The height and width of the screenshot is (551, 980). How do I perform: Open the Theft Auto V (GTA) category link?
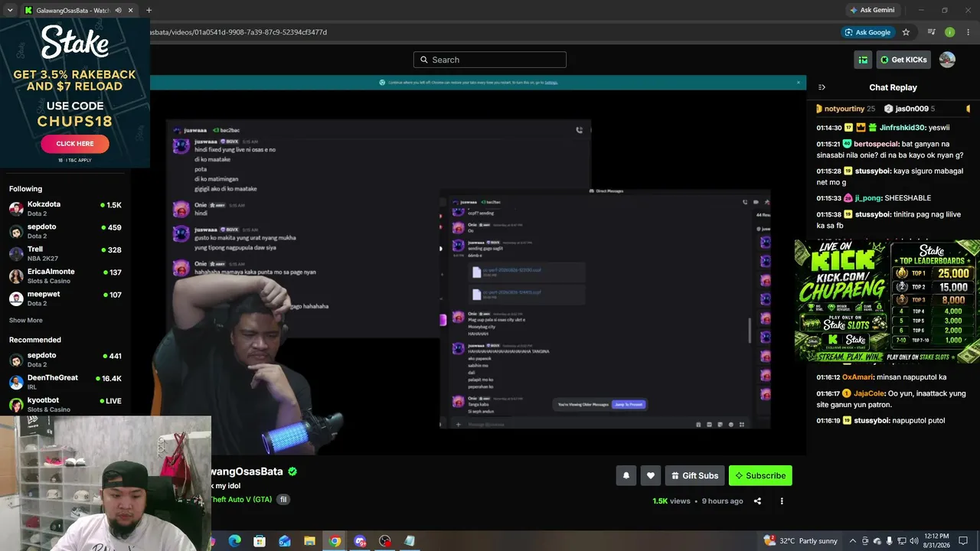coord(241,500)
